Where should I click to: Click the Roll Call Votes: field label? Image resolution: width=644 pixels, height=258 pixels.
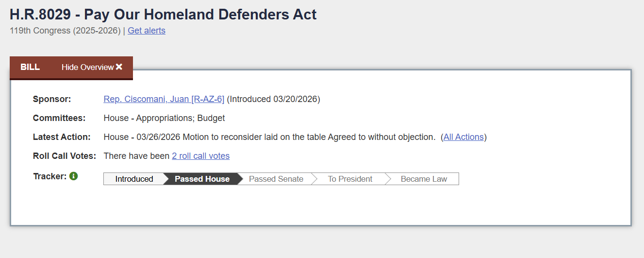65,156
